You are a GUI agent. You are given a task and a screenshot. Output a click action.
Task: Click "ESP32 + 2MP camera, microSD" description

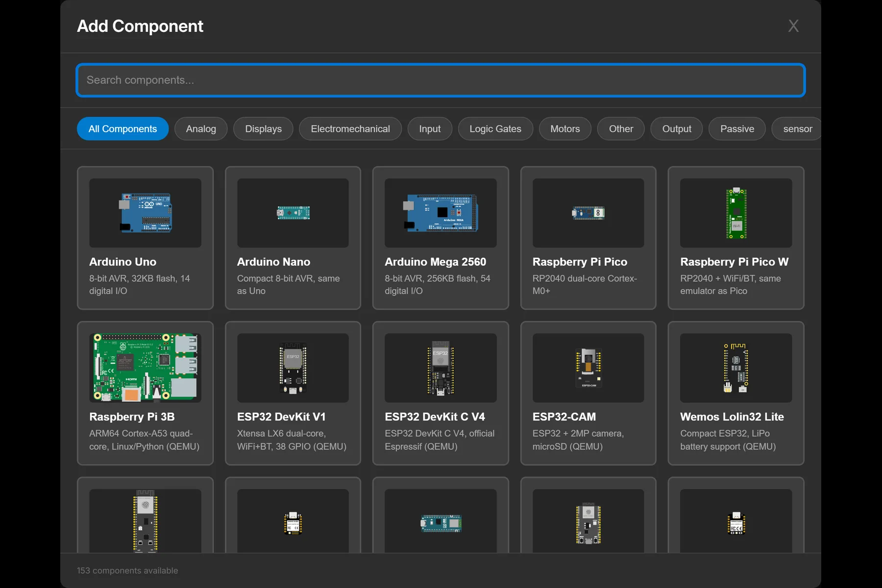point(578,440)
